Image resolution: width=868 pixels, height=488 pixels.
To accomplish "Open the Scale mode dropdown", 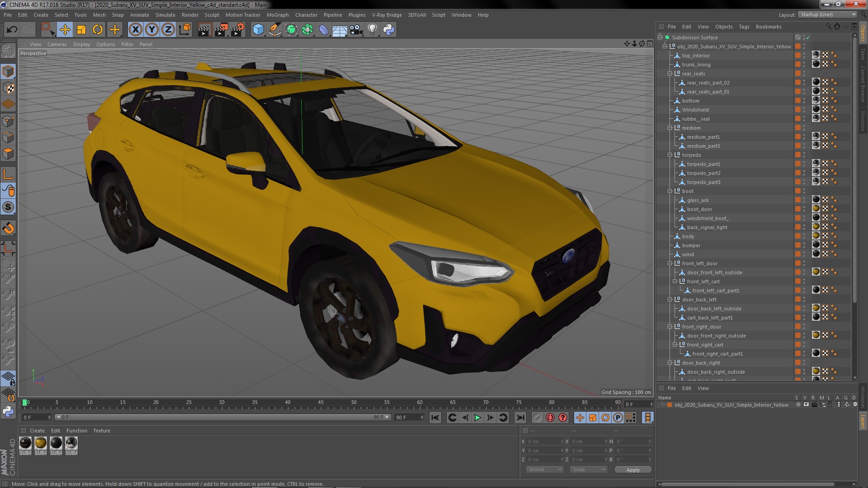I will (x=589, y=469).
